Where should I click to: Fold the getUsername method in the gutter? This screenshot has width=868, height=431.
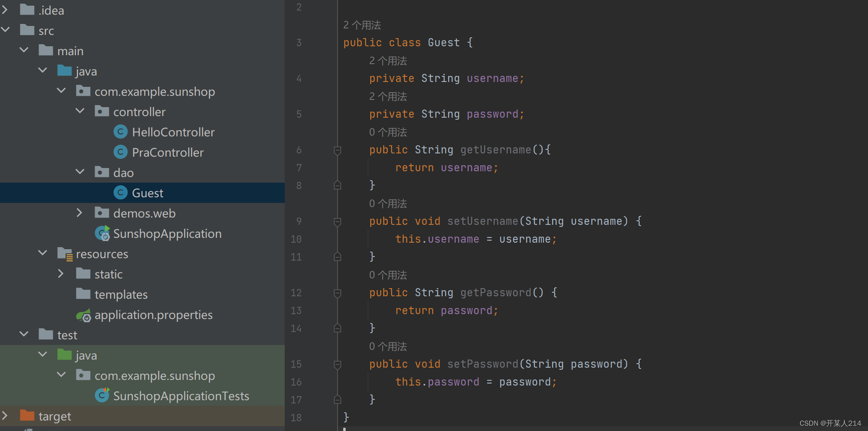click(x=337, y=149)
